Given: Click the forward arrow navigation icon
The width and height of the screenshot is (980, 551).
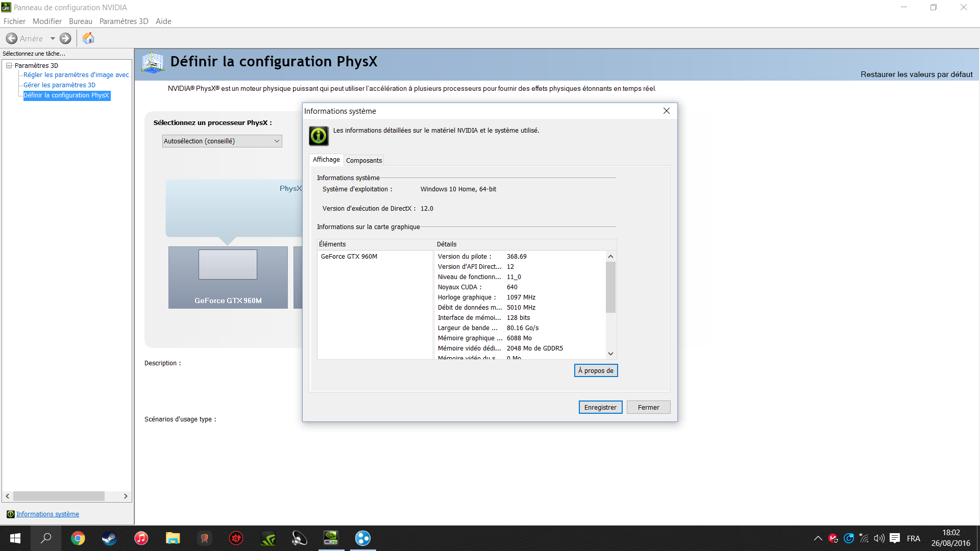Looking at the screenshot, I should point(65,38).
